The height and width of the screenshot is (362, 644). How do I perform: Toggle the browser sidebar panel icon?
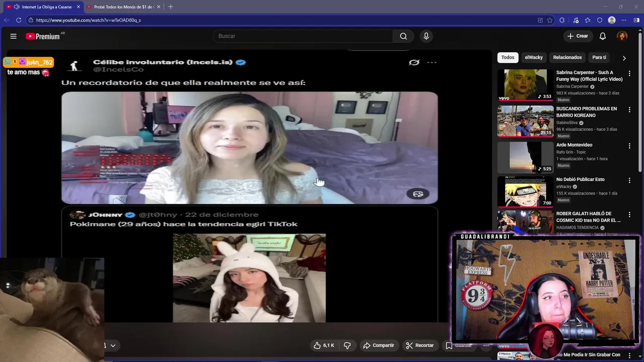click(636, 20)
